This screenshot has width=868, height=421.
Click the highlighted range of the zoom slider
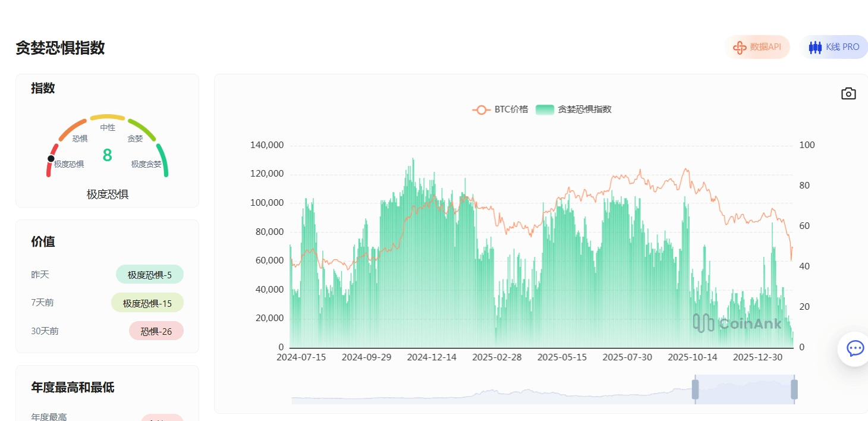(744, 389)
